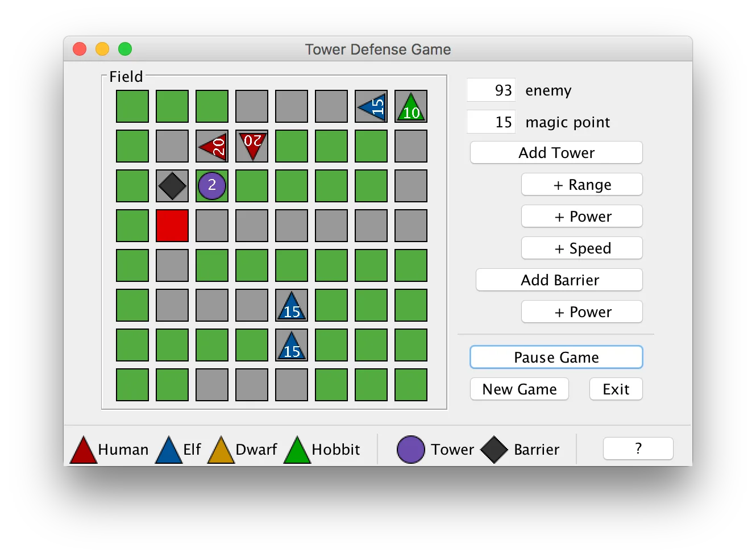Click the 'Field' panel title
The width and height of the screenshot is (756, 557).
coord(126,77)
